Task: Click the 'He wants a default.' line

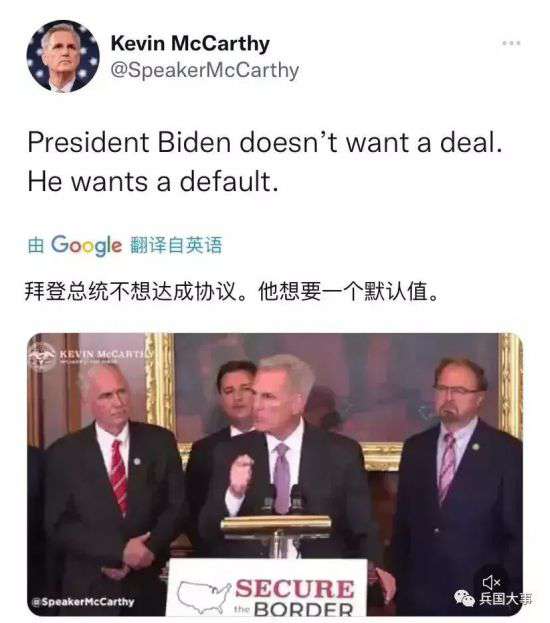Action: [x=153, y=181]
